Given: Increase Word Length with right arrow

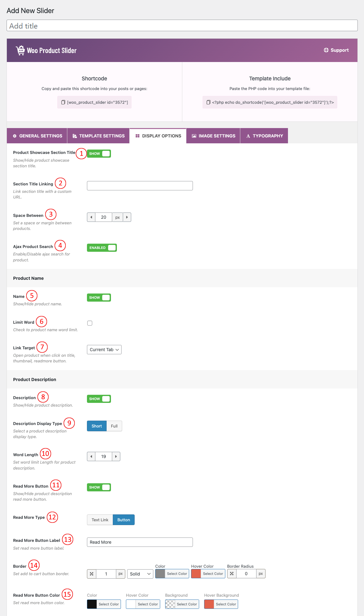Looking at the screenshot, I should (116, 456).
